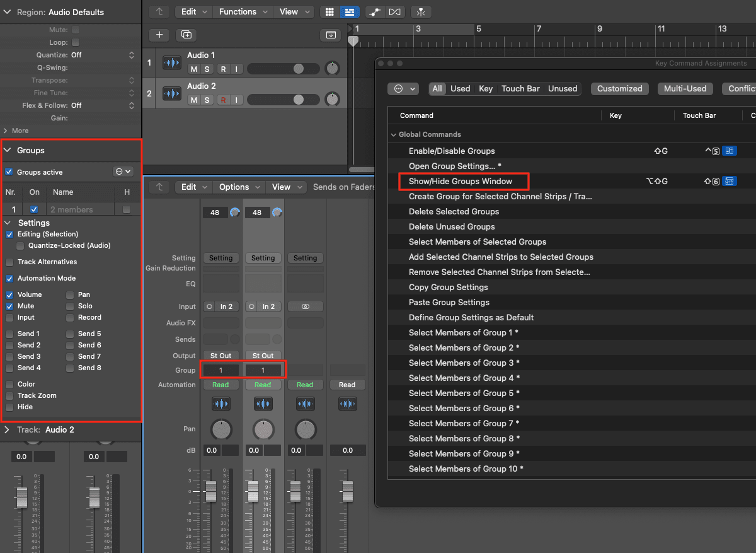This screenshot has height=553, width=756.
Task: Turn the Audio 1 track pan knob
Action: (x=332, y=68)
